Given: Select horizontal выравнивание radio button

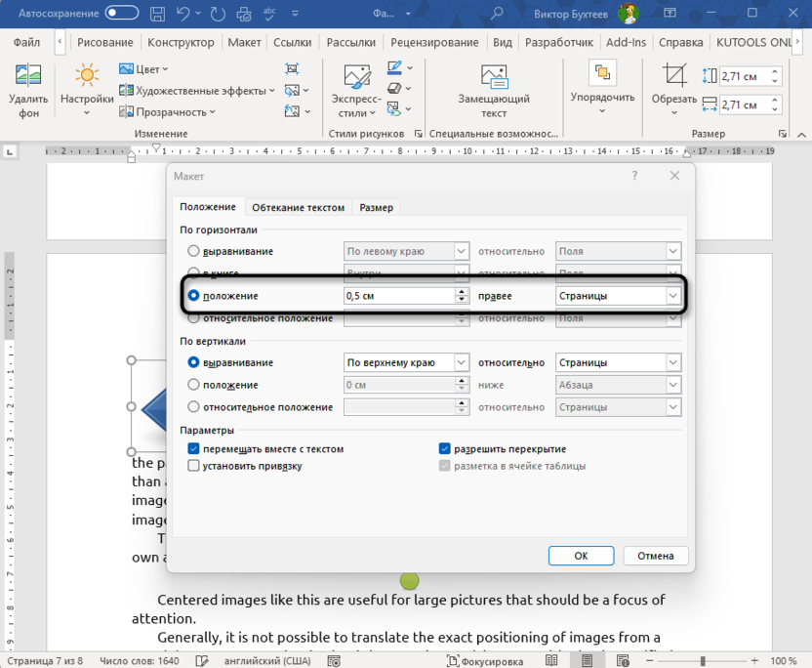Looking at the screenshot, I should pyautogui.click(x=193, y=251).
